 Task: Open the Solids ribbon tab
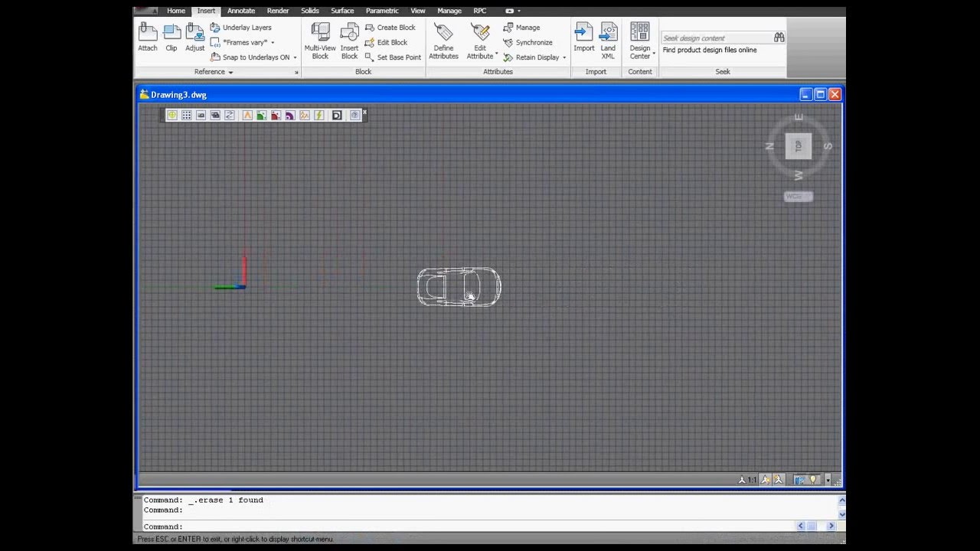click(x=310, y=11)
